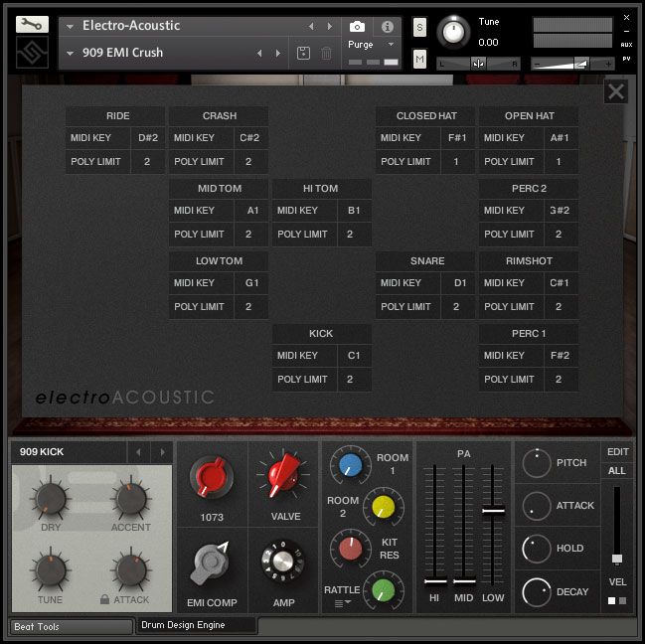This screenshot has height=644, width=645.
Task: Delete the preset with the trash icon
Action: (x=326, y=53)
